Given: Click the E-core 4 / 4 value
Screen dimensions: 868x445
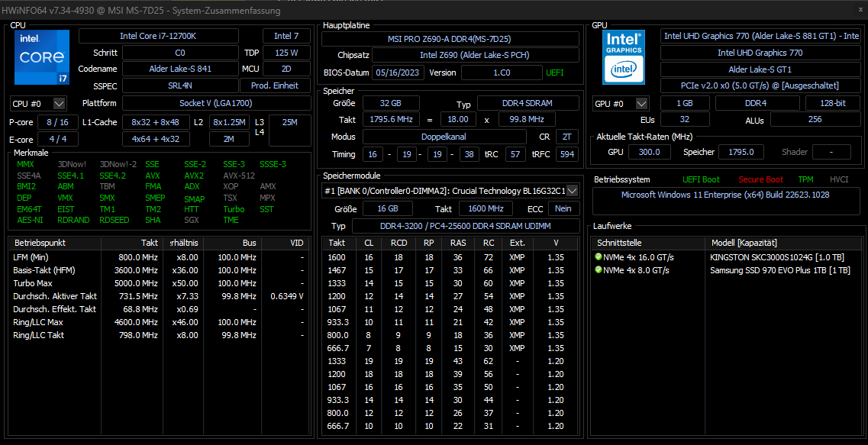Looking at the screenshot, I should click(x=57, y=139).
